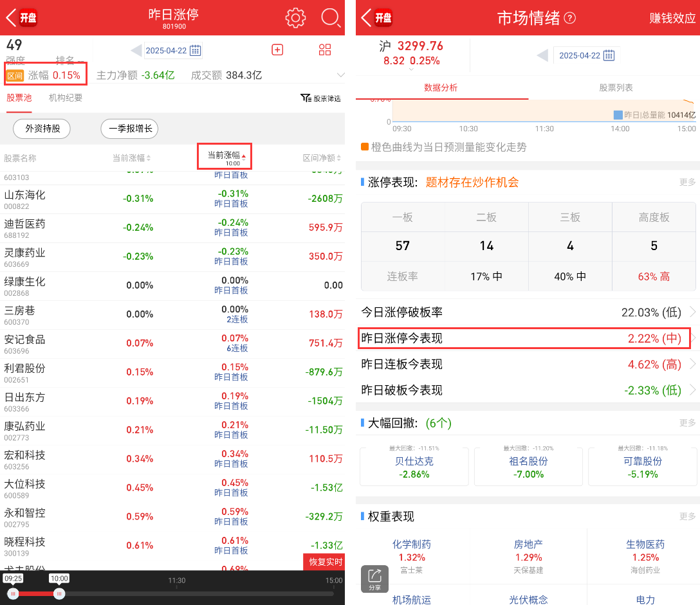Click the 恢复实时 button
700x605 pixels.
[x=324, y=562]
